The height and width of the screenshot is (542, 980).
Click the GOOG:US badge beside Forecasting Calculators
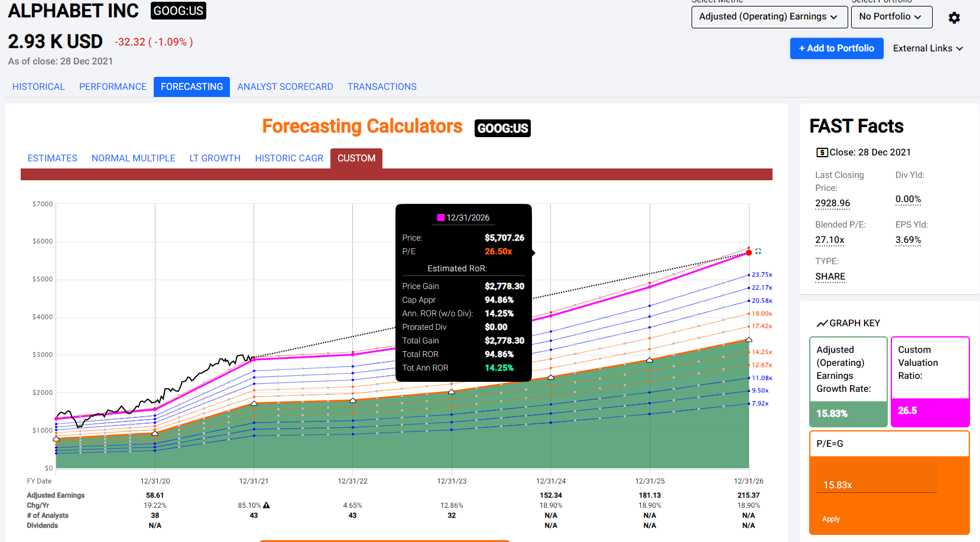[x=502, y=128]
